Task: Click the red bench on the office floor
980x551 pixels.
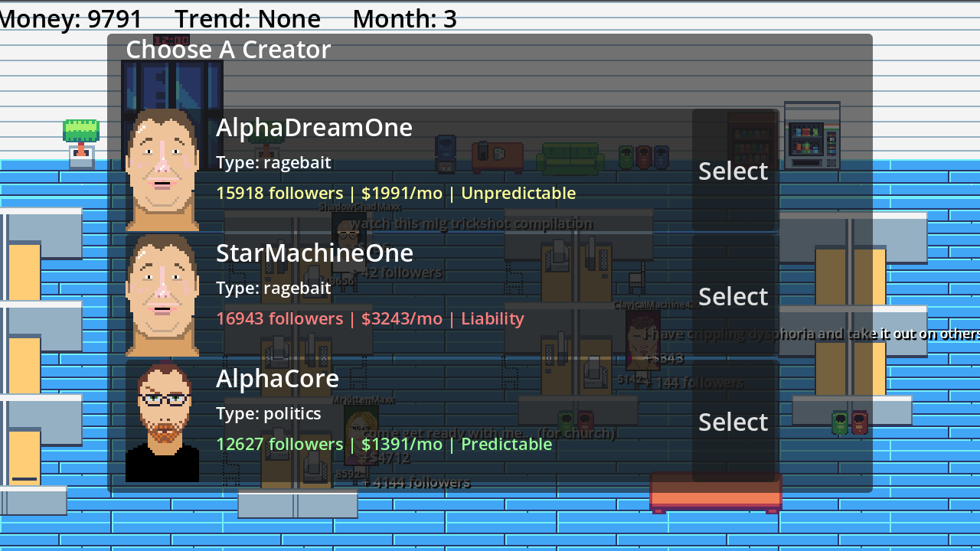Action: (716, 493)
